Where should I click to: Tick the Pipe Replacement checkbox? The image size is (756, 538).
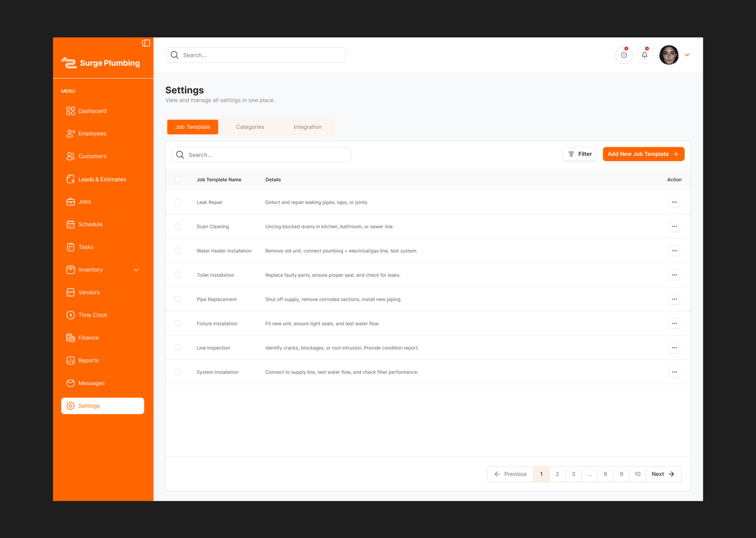pos(178,299)
